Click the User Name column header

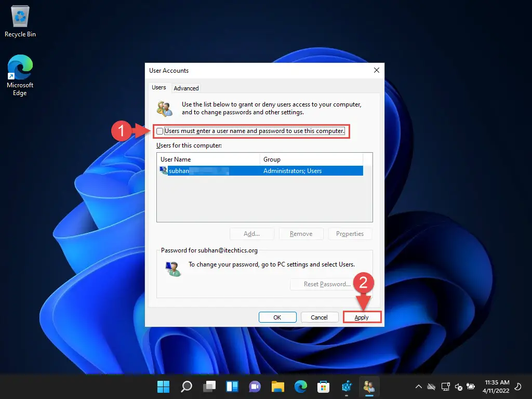(208, 159)
